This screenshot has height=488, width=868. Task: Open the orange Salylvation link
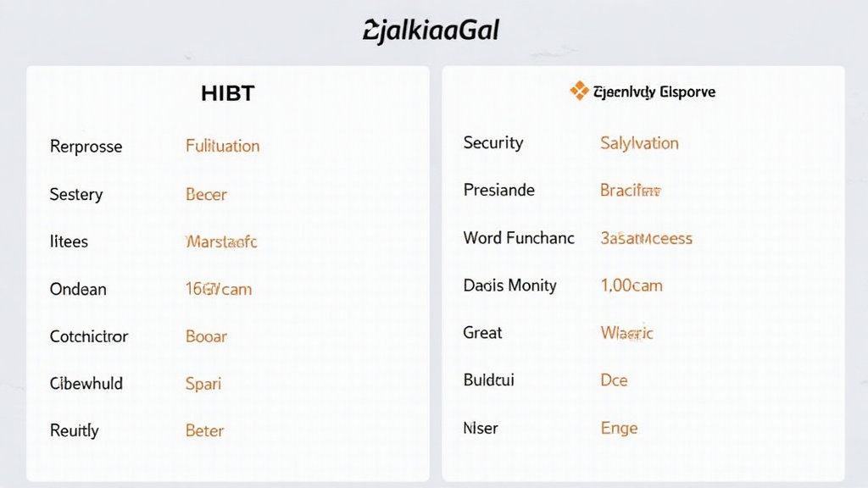click(x=639, y=142)
